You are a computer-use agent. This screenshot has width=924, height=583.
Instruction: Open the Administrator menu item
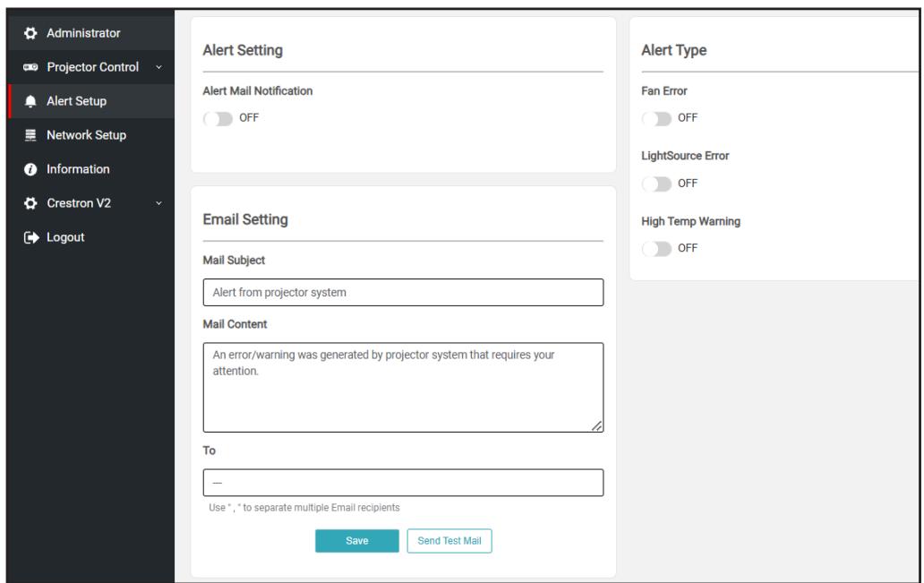(x=91, y=34)
